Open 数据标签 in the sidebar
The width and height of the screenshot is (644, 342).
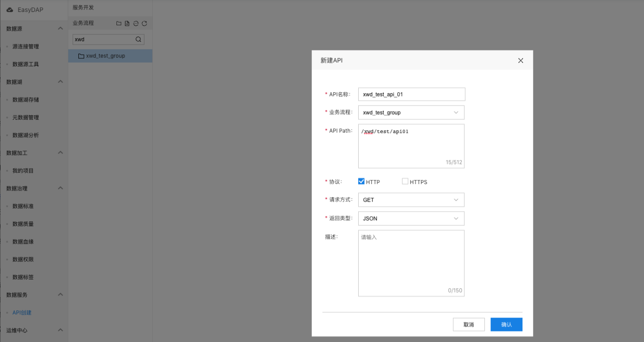click(x=23, y=277)
